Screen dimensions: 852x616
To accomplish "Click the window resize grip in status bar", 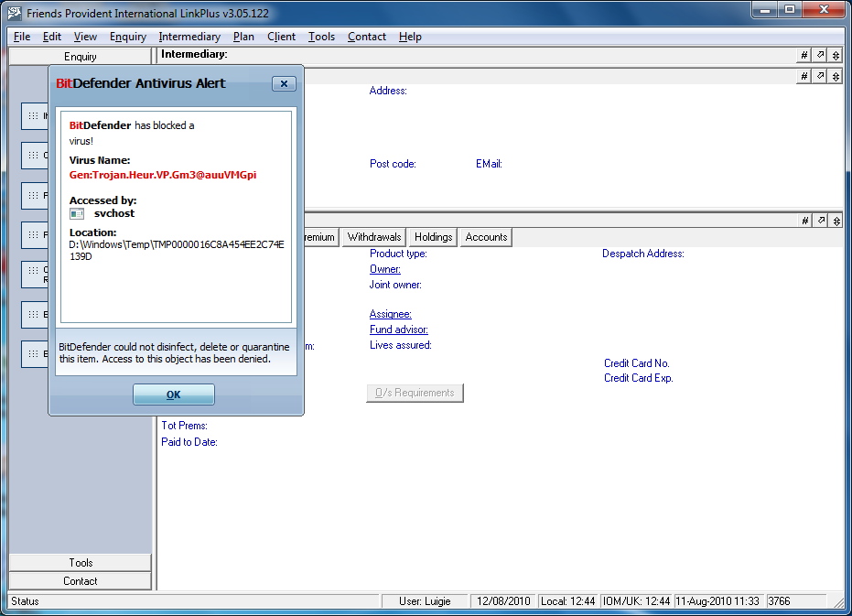I will (838, 602).
